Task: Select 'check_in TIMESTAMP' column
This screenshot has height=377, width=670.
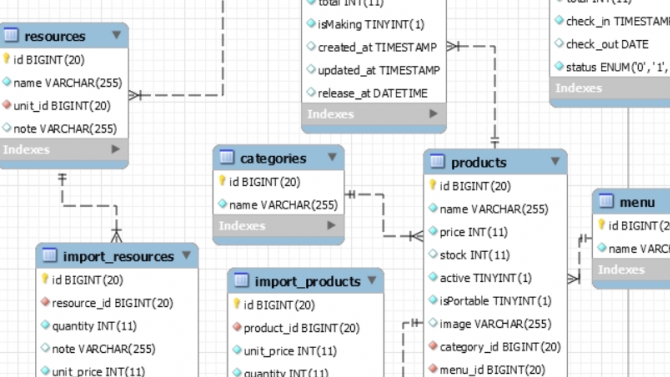Action: coord(618,21)
